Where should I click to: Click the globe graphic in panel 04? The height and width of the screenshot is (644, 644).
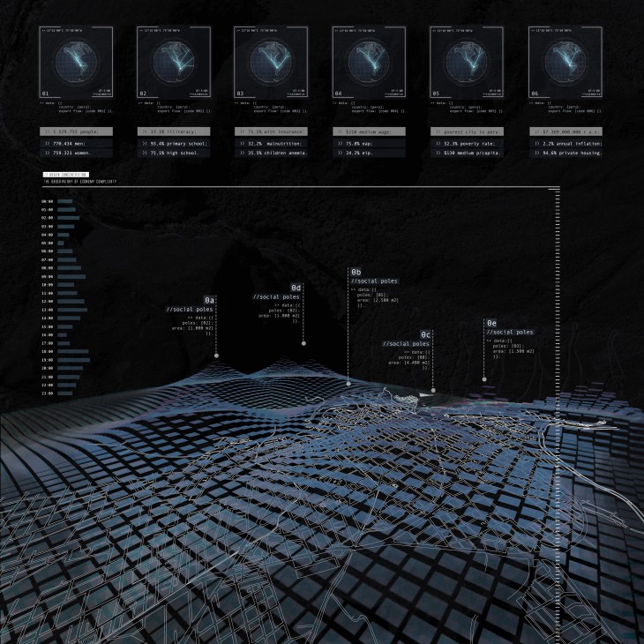(x=369, y=62)
